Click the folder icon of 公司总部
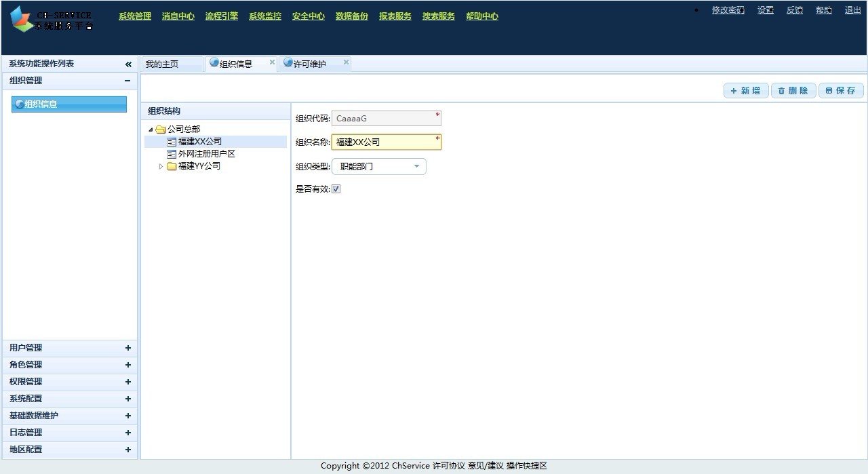 click(x=161, y=130)
